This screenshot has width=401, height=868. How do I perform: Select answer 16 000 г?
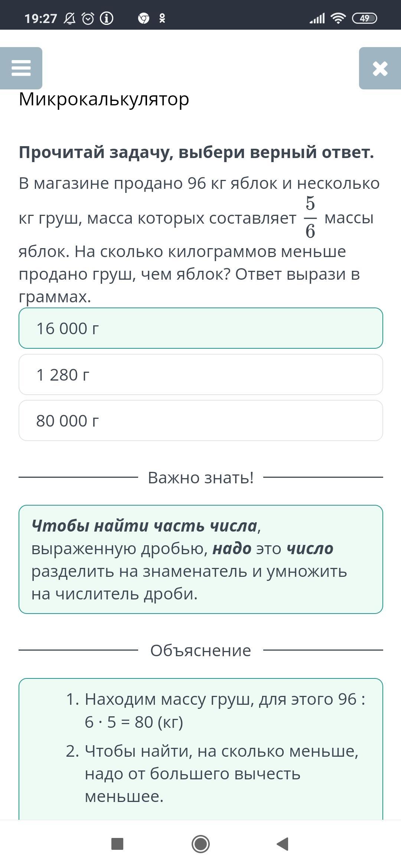[x=201, y=328]
